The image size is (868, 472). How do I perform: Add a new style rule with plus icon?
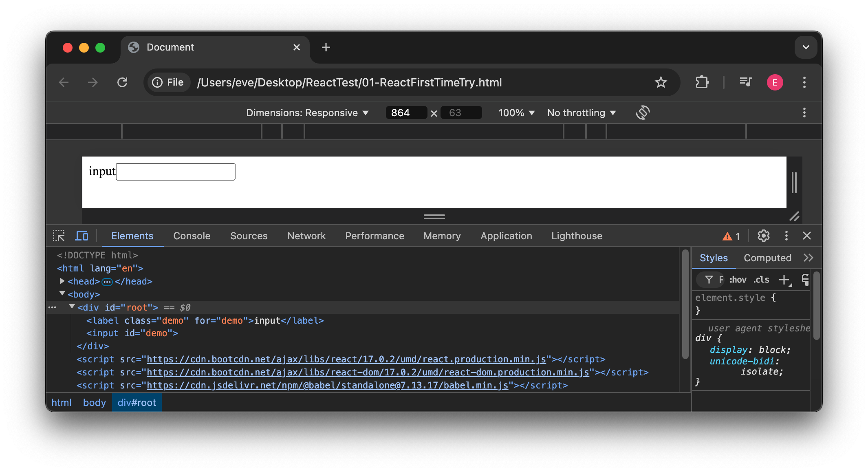(784, 280)
